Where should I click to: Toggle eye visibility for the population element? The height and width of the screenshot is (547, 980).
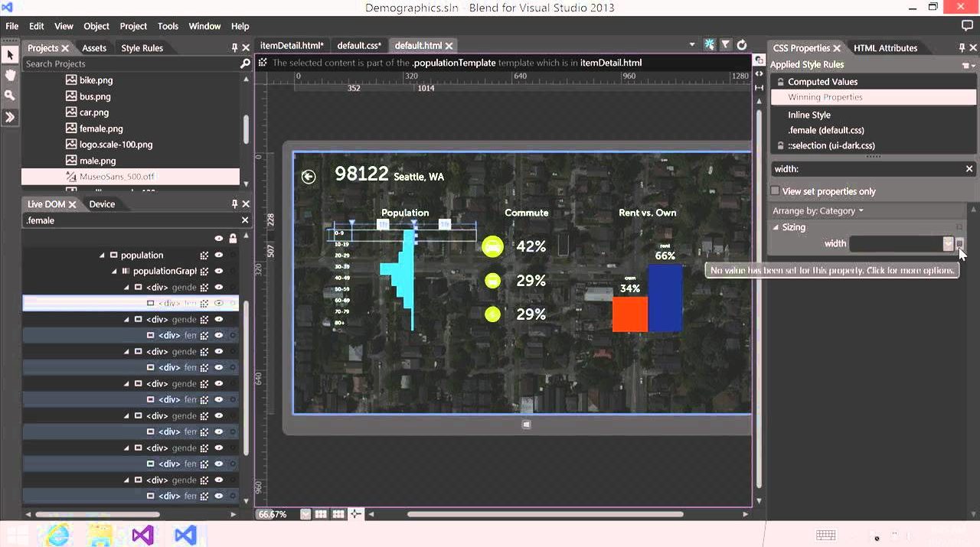click(x=219, y=256)
